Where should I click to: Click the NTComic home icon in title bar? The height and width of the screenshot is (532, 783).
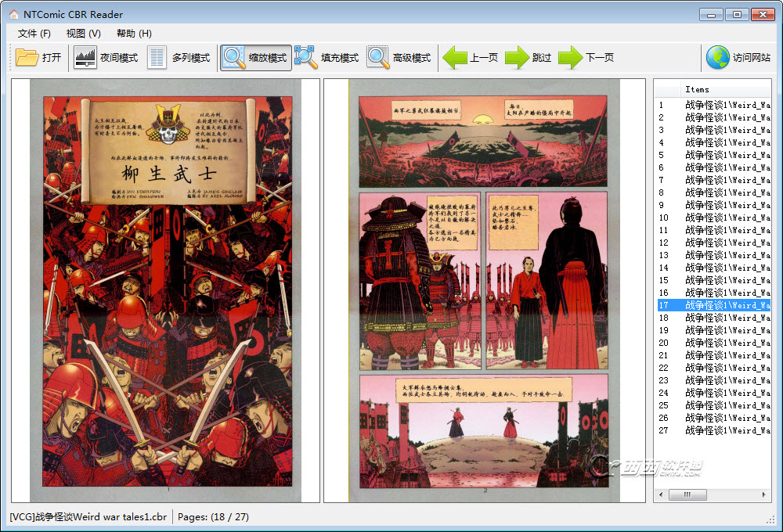[x=14, y=14]
